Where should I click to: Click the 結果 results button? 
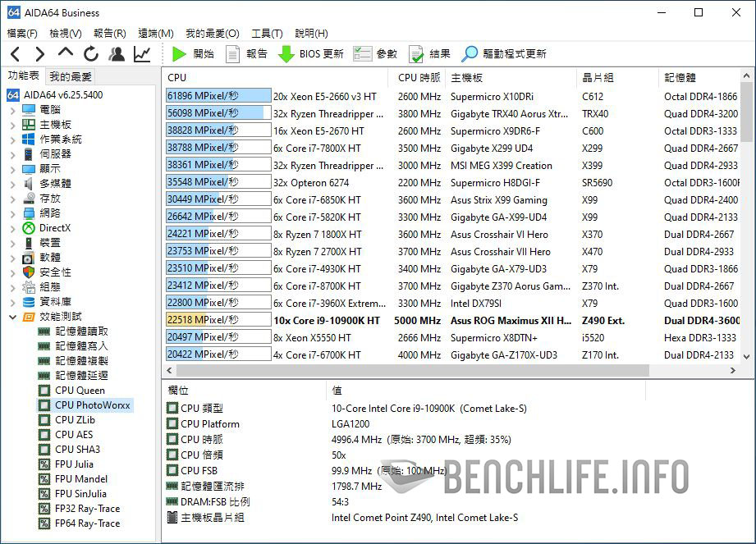(429, 54)
